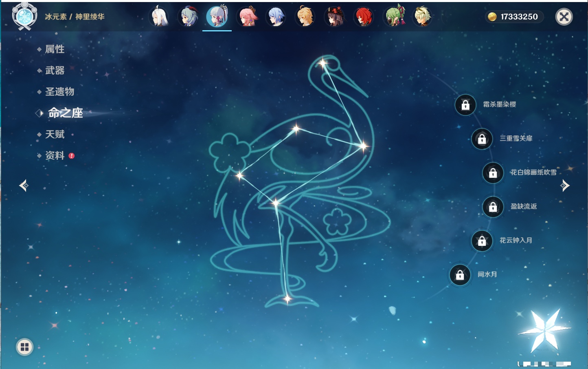Select the red-haired character portrait
Viewport: 588px width, 369px height.
pos(364,17)
